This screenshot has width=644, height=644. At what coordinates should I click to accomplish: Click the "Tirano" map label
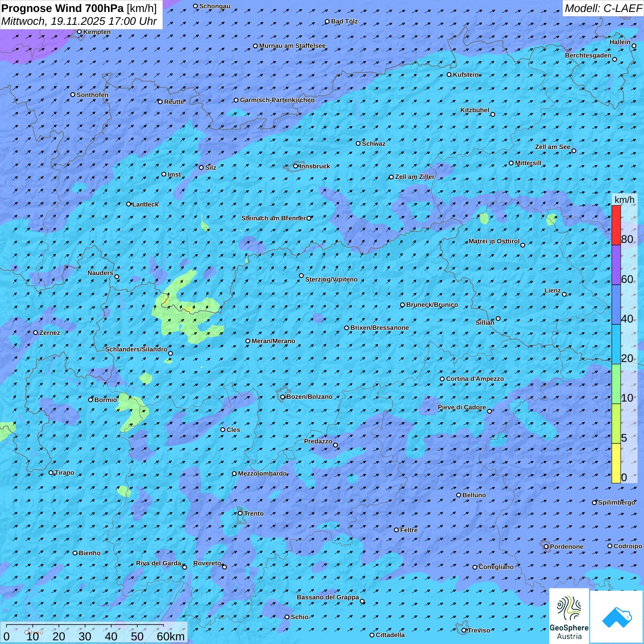pos(64,472)
